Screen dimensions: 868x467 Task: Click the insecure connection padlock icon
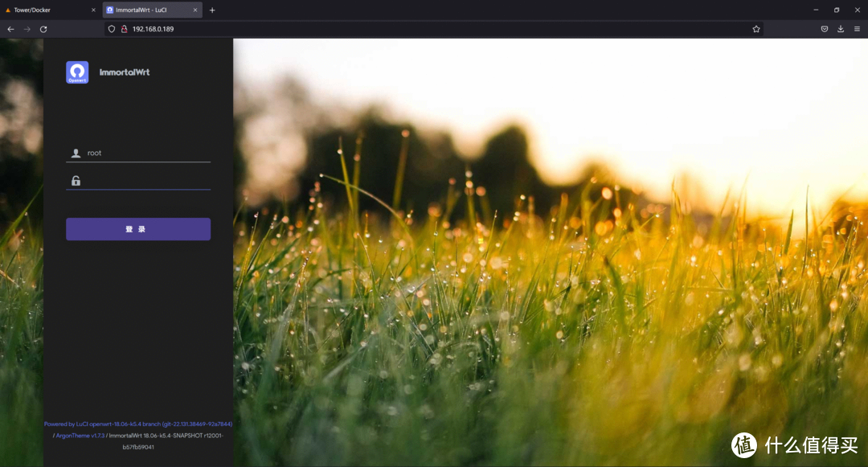[125, 29]
